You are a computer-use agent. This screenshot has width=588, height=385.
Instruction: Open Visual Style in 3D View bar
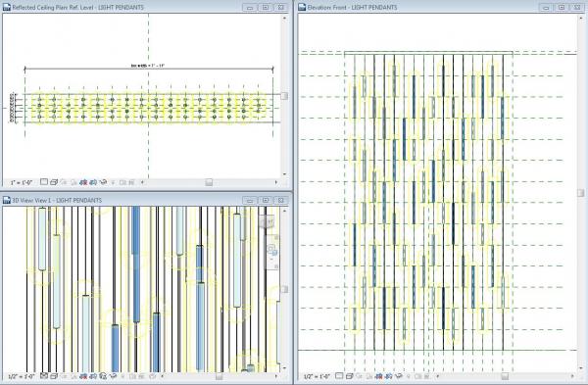point(54,376)
